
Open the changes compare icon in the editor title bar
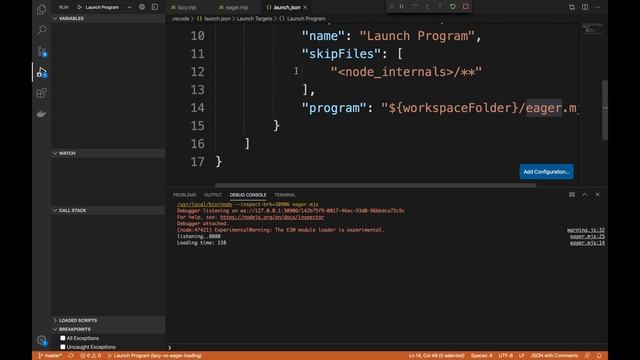[572, 7]
